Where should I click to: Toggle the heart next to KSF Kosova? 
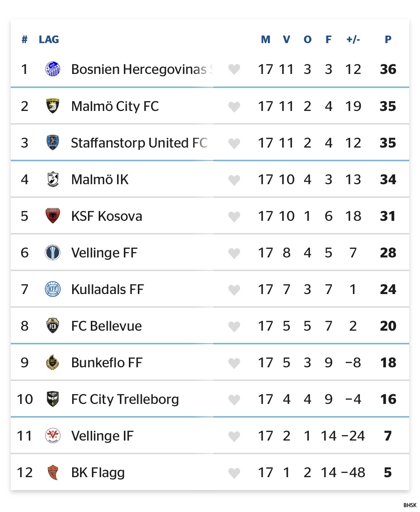pos(234,217)
